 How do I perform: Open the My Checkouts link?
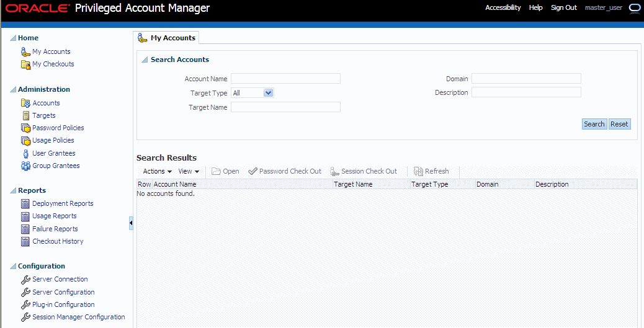point(53,64)
